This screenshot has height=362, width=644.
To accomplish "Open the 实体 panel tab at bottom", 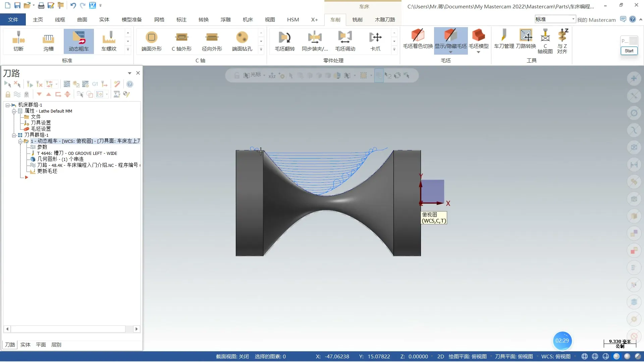I will coord(25,345).
